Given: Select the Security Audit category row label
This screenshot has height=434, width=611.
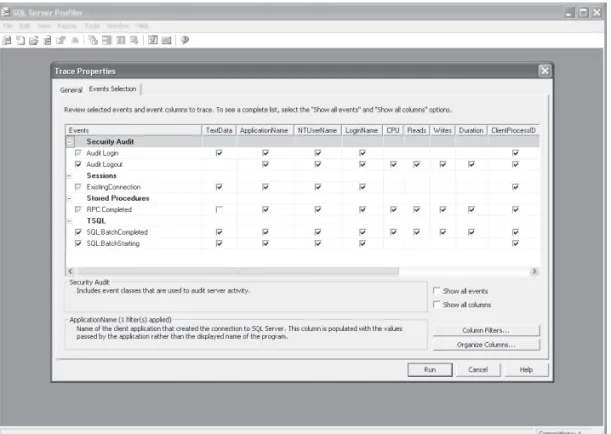Looking at the screenshot, I should [110, 142].
